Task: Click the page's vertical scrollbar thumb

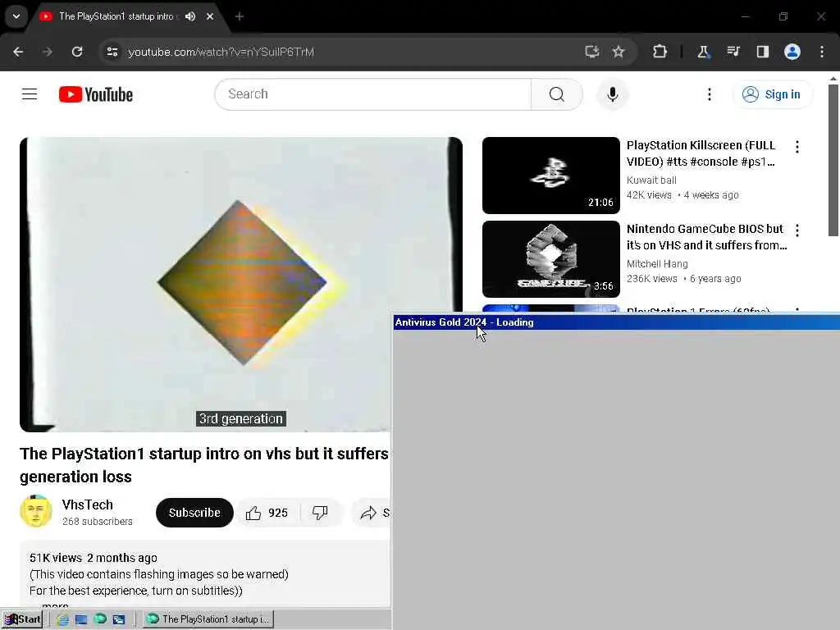Action: [833, 160]
